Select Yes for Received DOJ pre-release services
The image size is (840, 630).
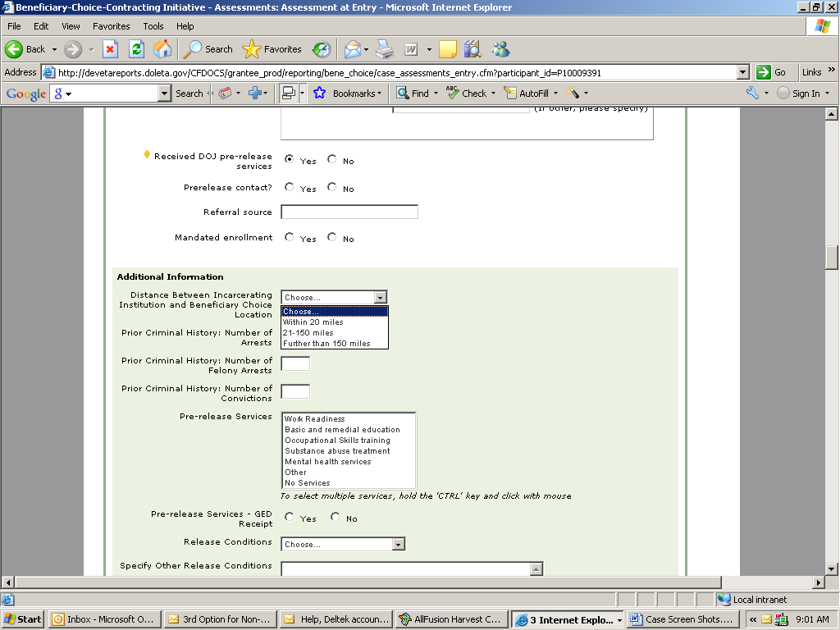[x=290, y=159]
